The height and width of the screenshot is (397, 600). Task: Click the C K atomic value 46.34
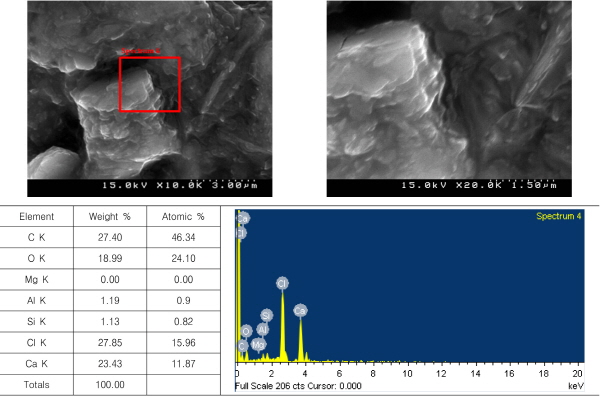pyautogui.click(x=183, y=238)
